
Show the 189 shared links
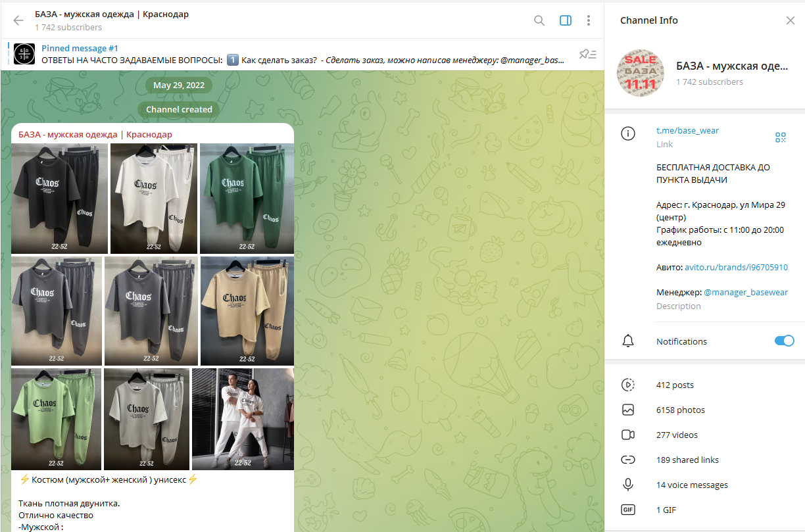point(687,460)
